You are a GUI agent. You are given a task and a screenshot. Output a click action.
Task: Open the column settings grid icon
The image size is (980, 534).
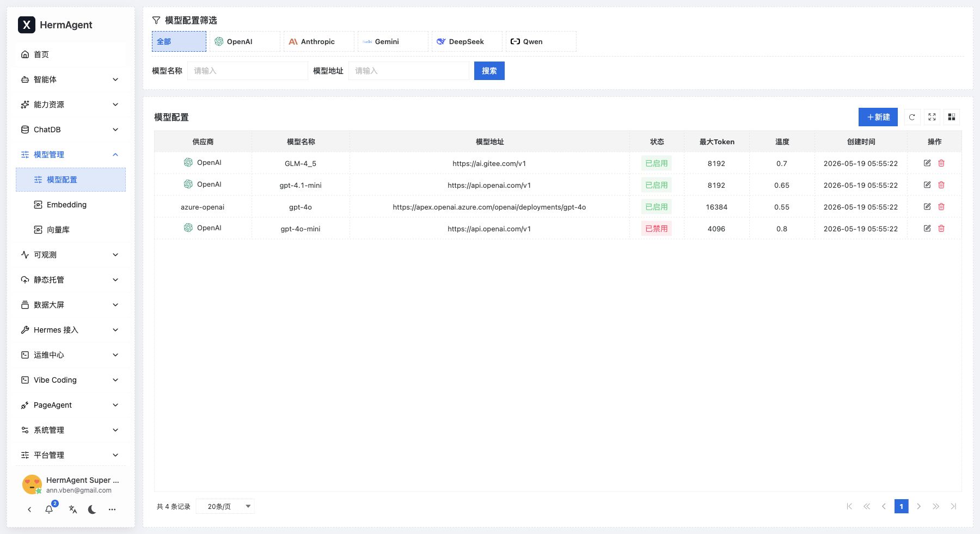[x=952, y=117]
